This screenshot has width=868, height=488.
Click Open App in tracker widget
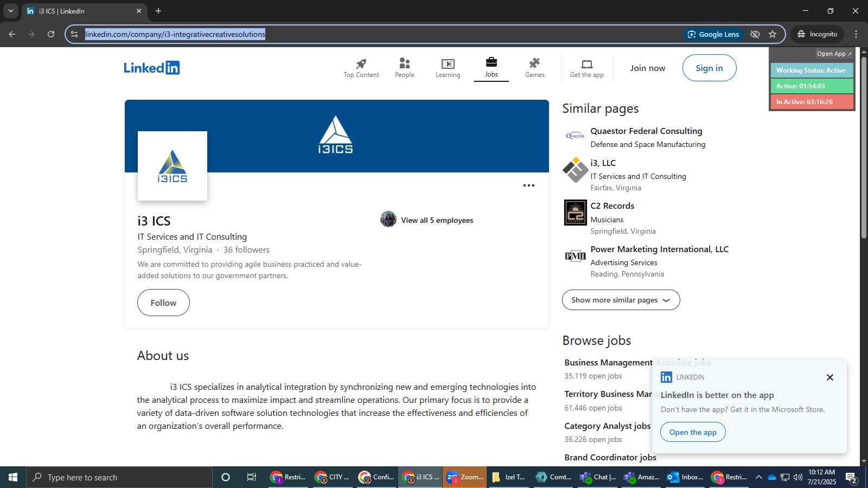coord(834,54)
